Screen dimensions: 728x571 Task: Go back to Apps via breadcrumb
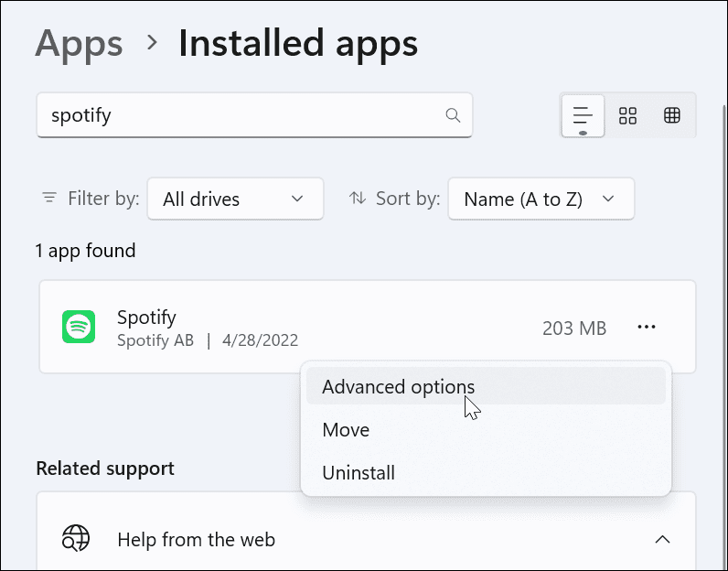(79, 43)
